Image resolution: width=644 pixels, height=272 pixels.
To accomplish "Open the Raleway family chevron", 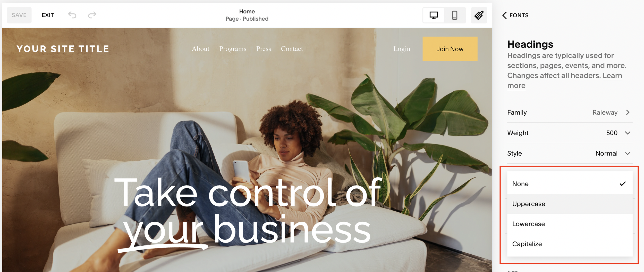I will coord(628,113).
